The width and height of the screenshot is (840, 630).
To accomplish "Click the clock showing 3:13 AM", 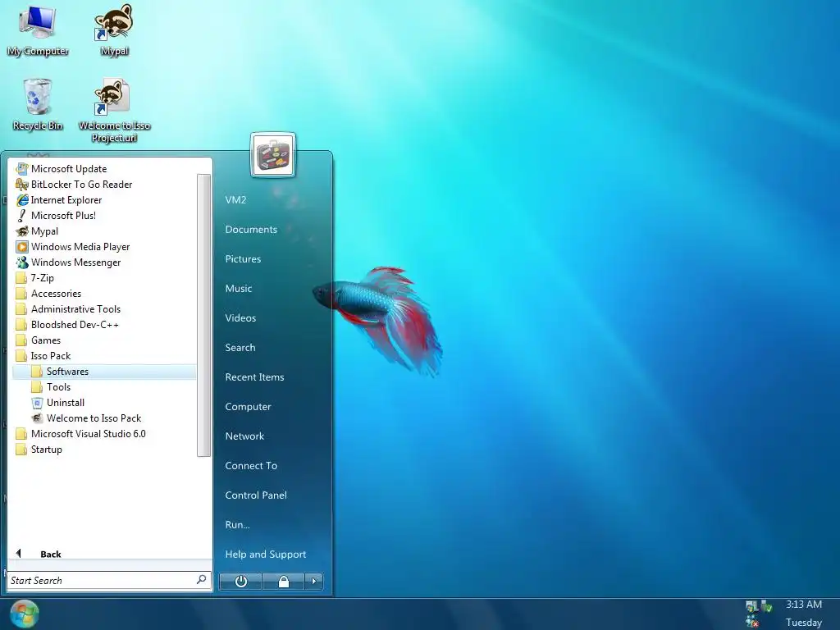I will point(804,605).
